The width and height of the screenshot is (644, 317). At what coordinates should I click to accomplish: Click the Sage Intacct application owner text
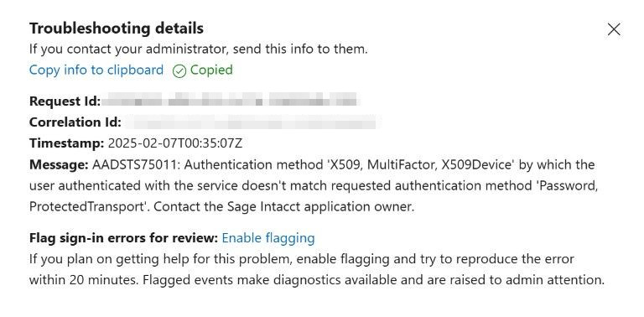click(x=320, y=206)
